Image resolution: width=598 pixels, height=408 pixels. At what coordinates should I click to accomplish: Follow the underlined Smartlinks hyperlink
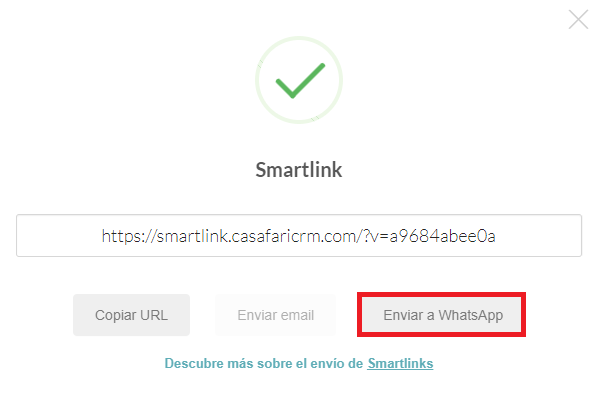pyautogui.click(x=400, y=363)
